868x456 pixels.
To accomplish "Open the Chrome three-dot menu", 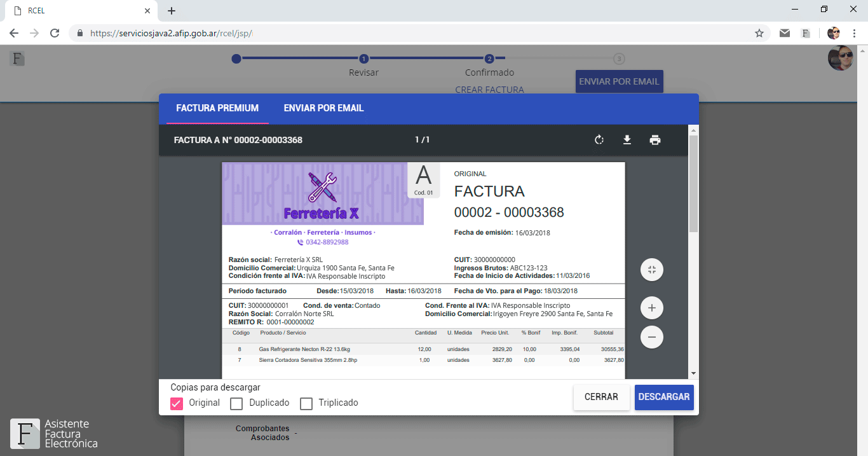I will click(x=855, y=32).
